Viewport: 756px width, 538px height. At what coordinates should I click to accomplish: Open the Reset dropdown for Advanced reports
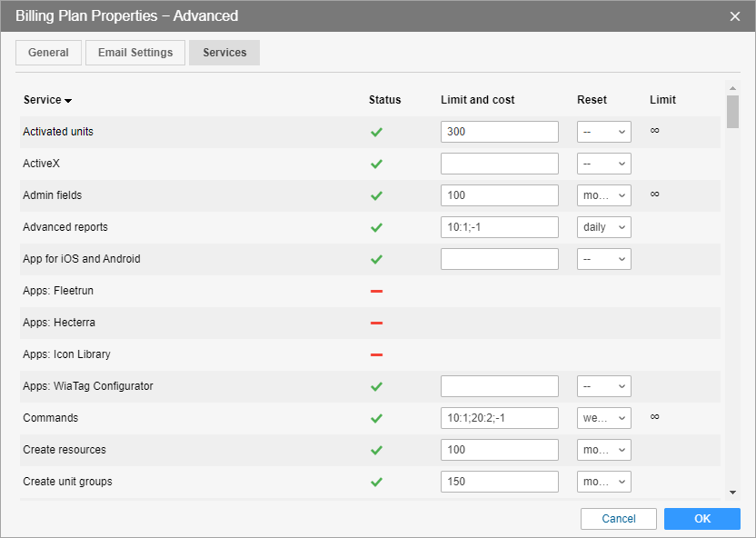(604, 227)
